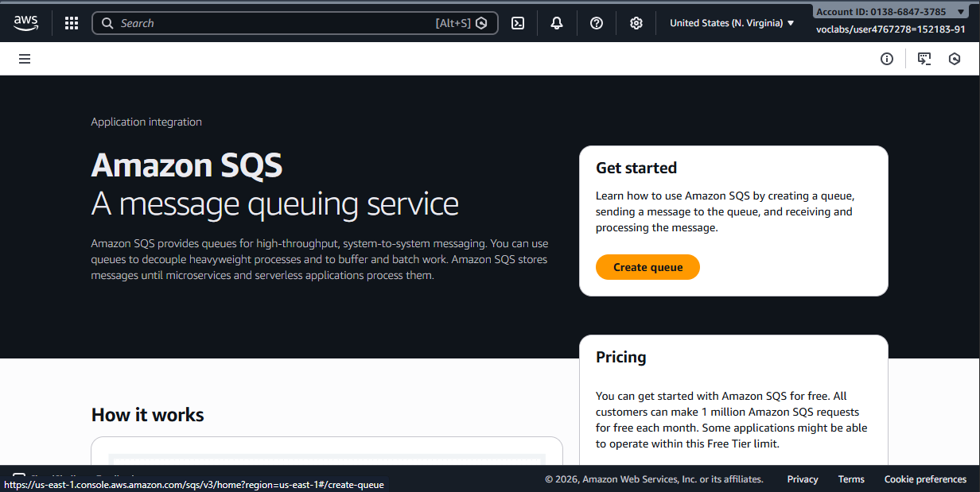Show the info panel icon
The width and height of the screenshot is (980, 492).
(887, 59)
